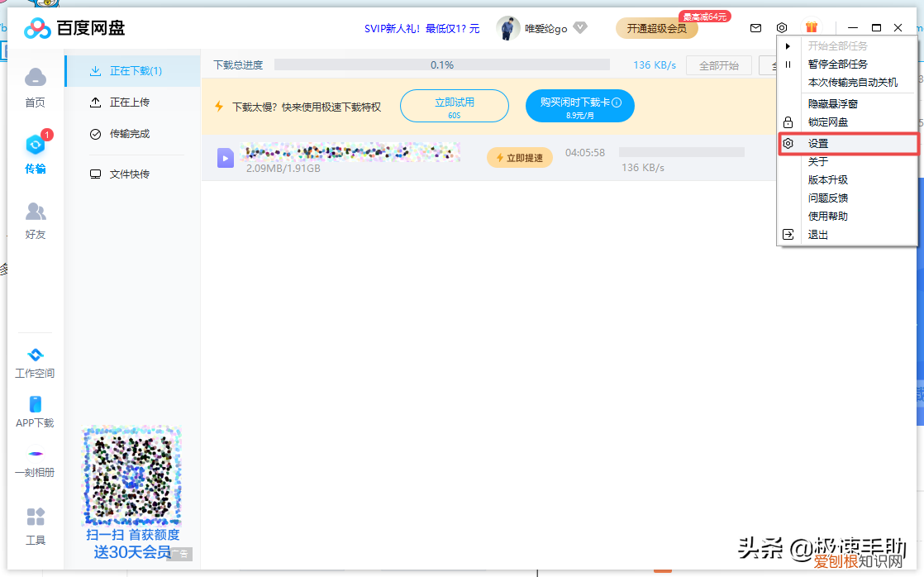The height and width of the screenshot is (577, 924).
Task: Open the message envelope icon
Action: 755,27
